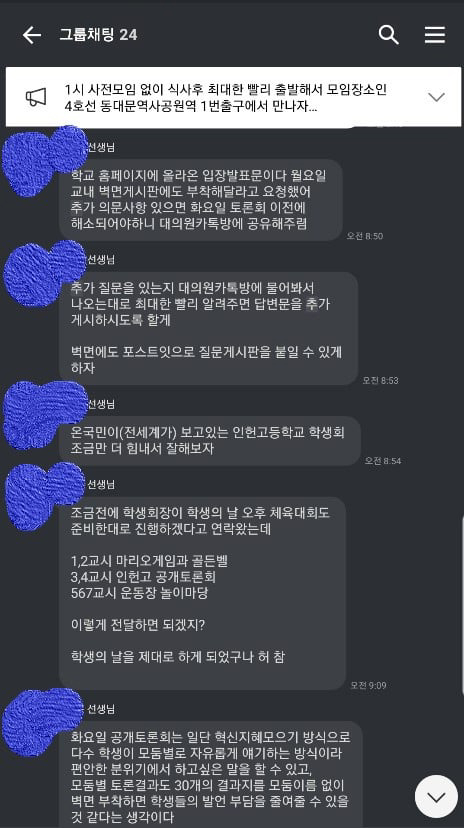464x828 pixels.
Task: Tap the megaphone notice icon
Action: point(36,97)
